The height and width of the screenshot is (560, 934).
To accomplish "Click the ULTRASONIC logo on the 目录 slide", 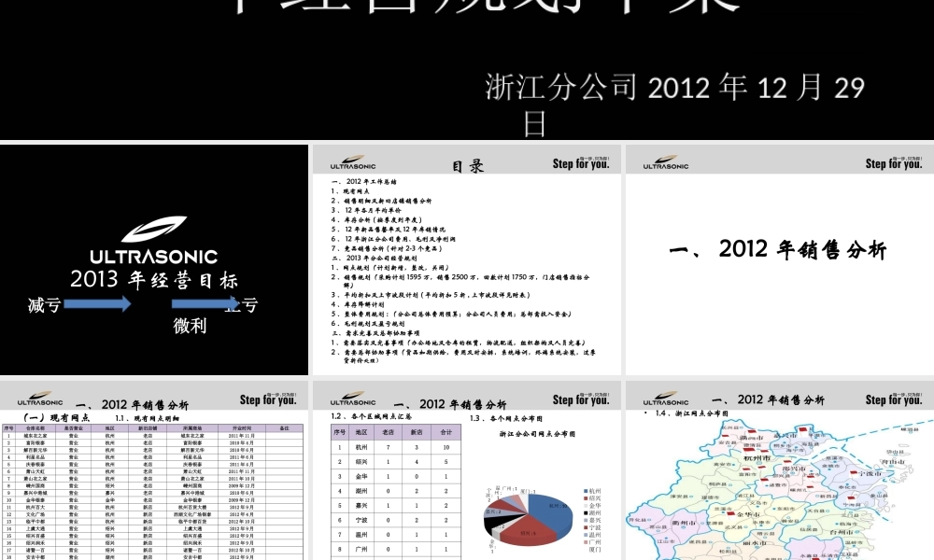I will 353,162.
